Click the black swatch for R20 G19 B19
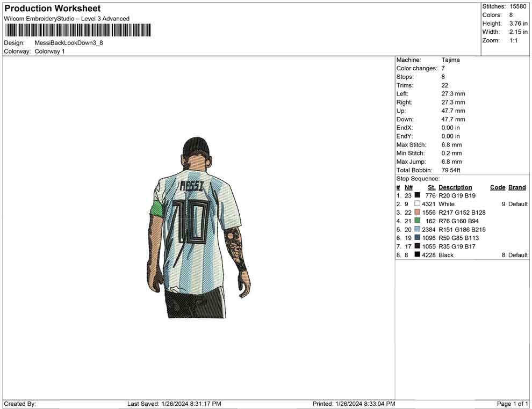Viewport: 532px width, 409px height. [418, 195]
